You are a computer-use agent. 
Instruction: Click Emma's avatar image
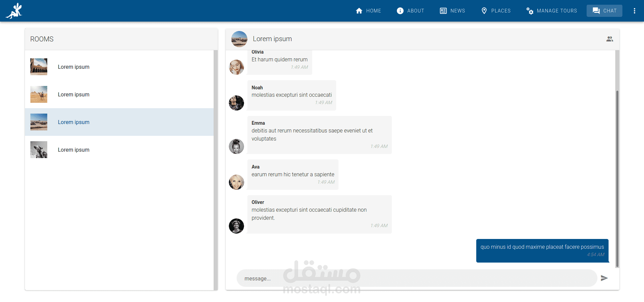[x=236, y=147]
